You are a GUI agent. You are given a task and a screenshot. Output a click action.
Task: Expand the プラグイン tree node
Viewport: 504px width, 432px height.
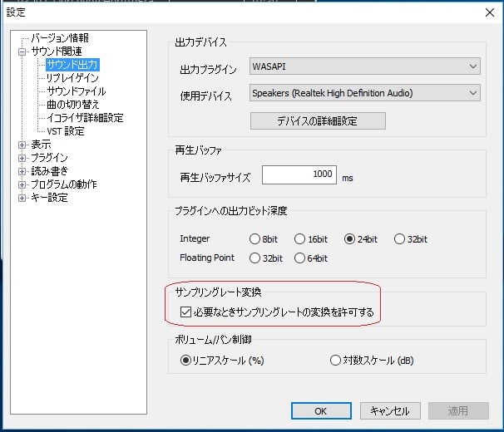click(22, 158)
